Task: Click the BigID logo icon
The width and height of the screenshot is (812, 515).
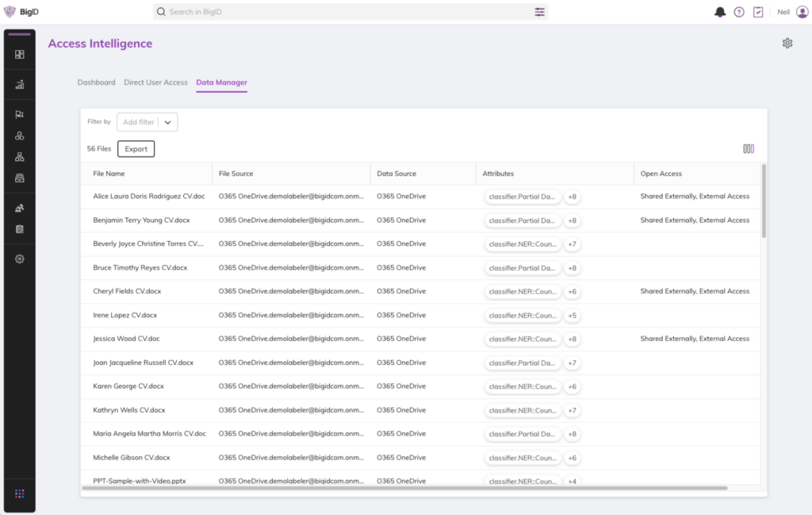Action: click(10, 11)
